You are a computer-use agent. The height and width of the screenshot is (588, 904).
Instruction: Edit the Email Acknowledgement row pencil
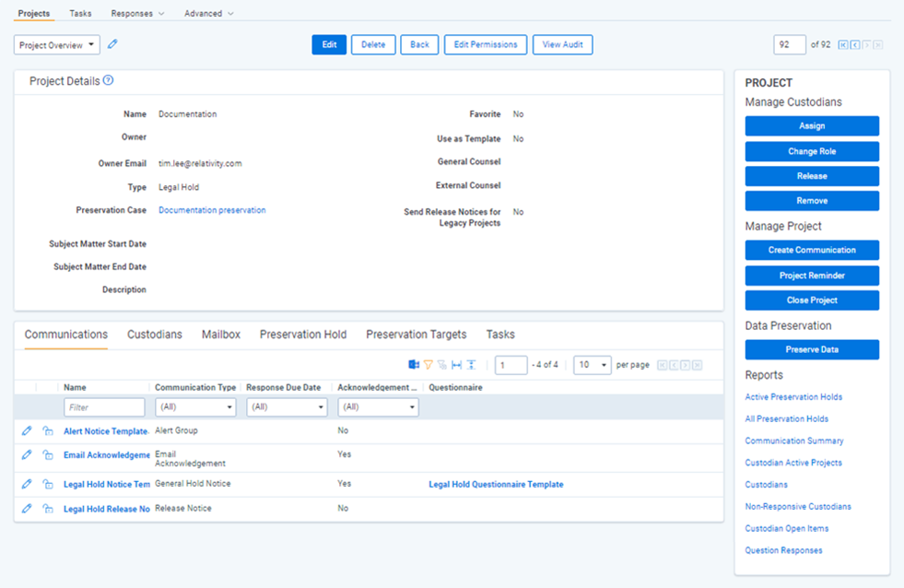pos(27,455)
